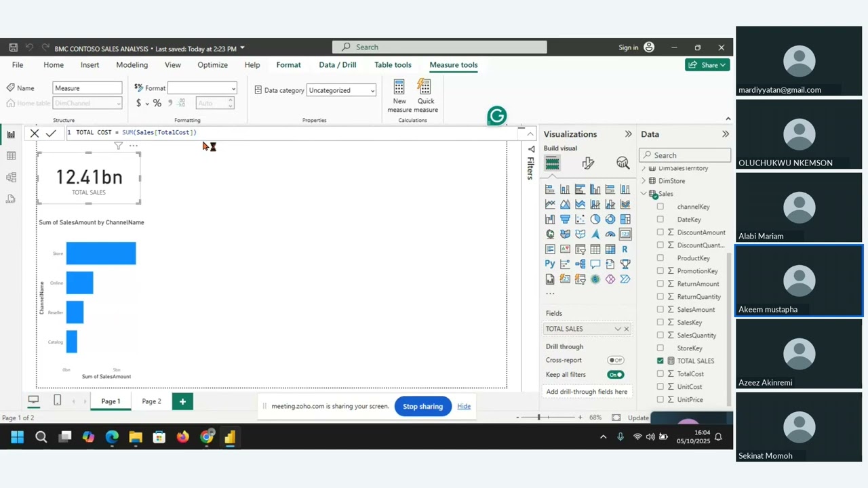
Task: Adjust the zoom slider handle
Action: 539,418
